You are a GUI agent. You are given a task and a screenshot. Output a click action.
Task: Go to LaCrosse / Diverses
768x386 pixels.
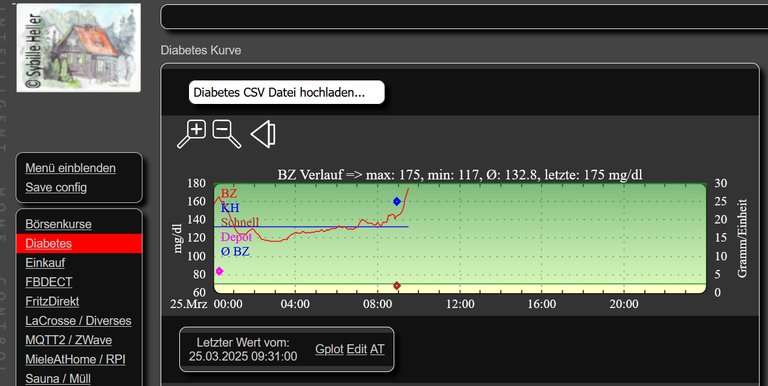pyautogui.click(x=78, y=321)
